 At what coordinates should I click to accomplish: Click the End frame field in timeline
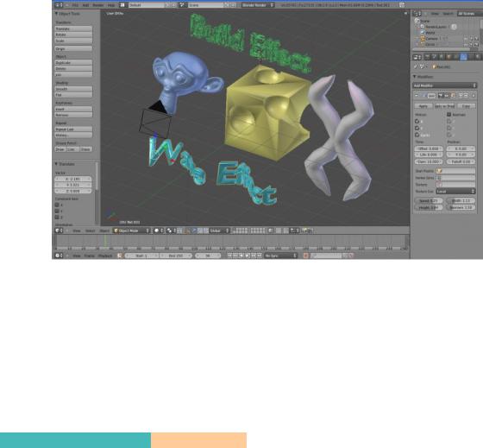176,256
